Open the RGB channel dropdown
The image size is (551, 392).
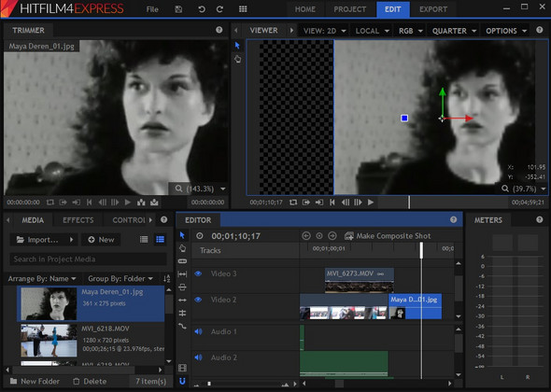[x=410, y=31]
